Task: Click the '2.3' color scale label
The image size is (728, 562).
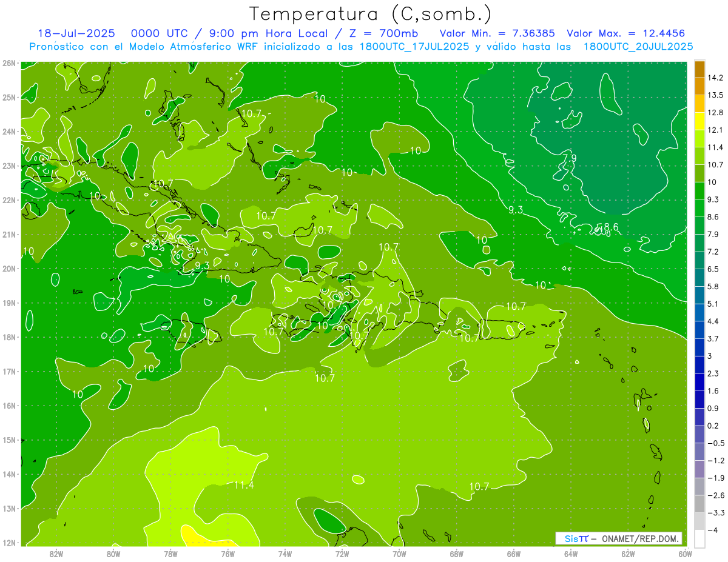Action: pos(713,373)
